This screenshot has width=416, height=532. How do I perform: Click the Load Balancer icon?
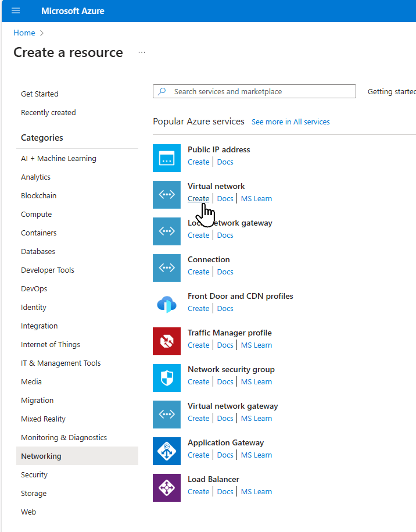[x=167, y=488]
